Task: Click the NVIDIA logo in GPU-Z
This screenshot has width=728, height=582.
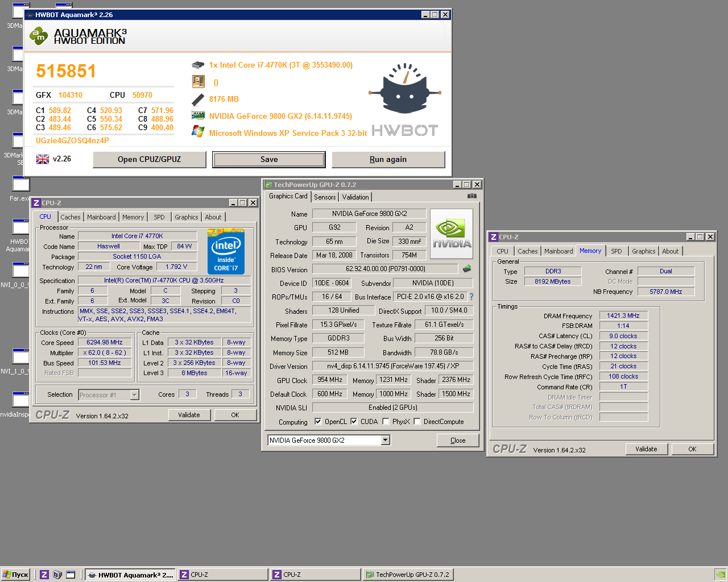Action: point(452,234)
